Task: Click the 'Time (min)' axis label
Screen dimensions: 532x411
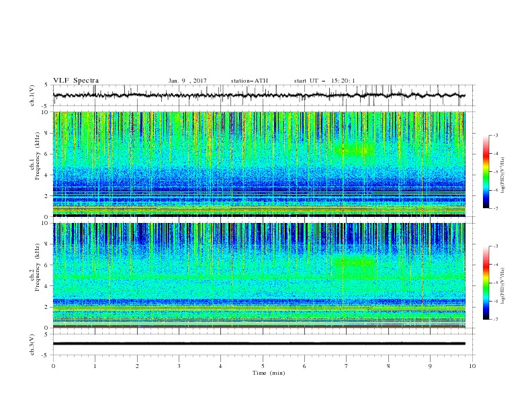Action: pos(269,373)
